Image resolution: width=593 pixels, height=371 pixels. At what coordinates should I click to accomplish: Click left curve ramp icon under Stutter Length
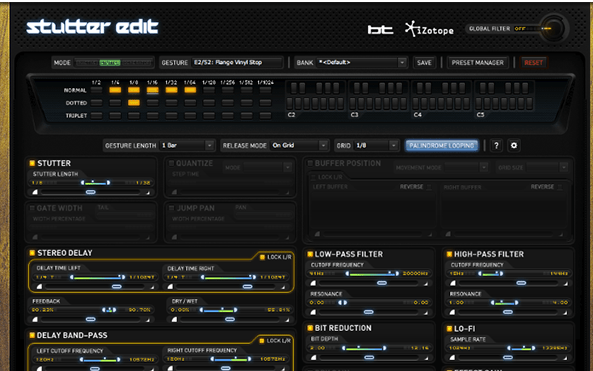(35, 192)
